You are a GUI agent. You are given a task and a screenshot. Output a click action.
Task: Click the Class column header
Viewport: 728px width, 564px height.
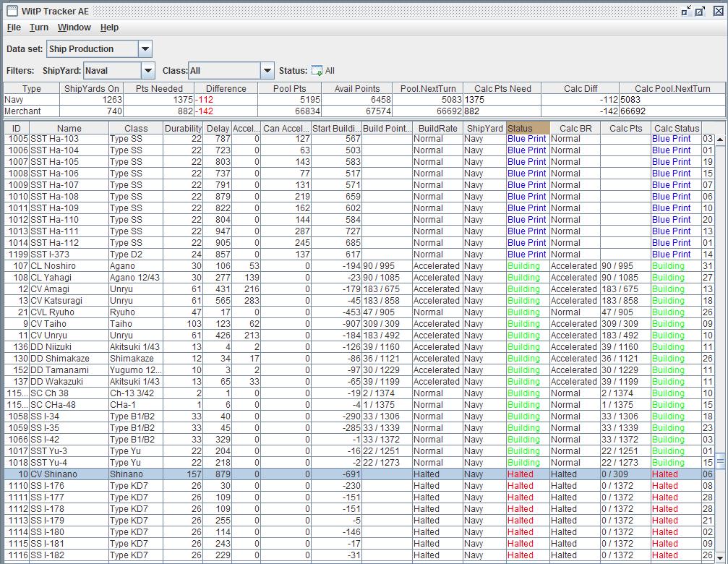tap(136, 128)
